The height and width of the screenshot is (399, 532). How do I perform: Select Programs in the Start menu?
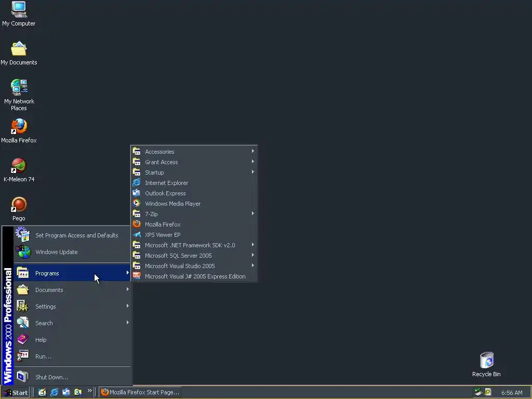click(72, 273)
